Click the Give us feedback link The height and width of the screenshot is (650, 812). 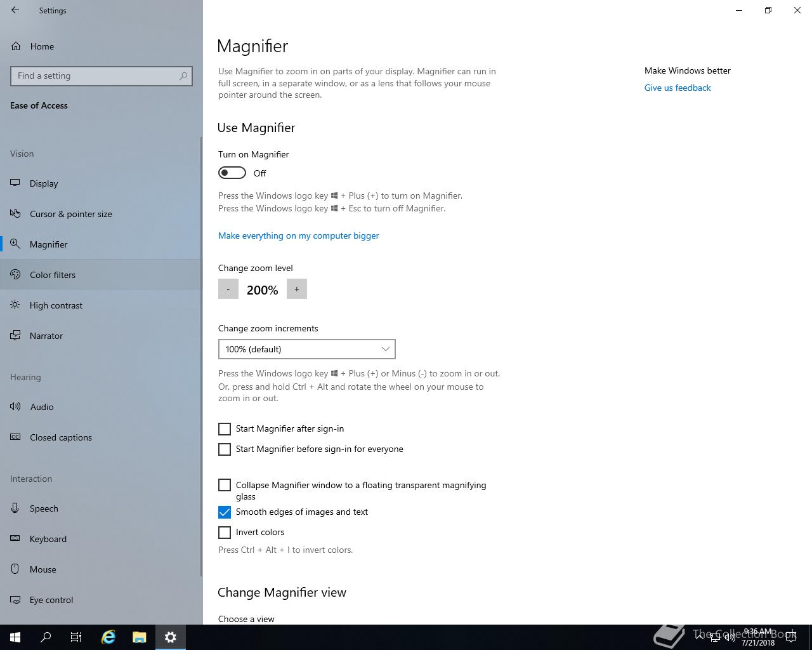tap(678, 88)
